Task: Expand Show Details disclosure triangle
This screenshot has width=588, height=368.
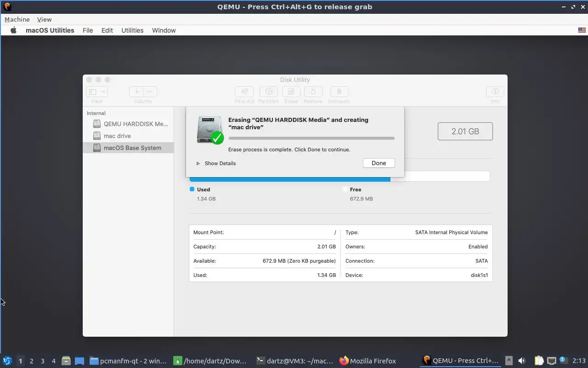Action: click(198, 163)
